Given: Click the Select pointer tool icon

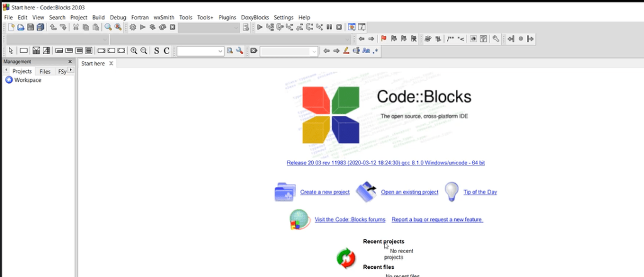Looking at the screenshot, I should click(x=11, y=50).
